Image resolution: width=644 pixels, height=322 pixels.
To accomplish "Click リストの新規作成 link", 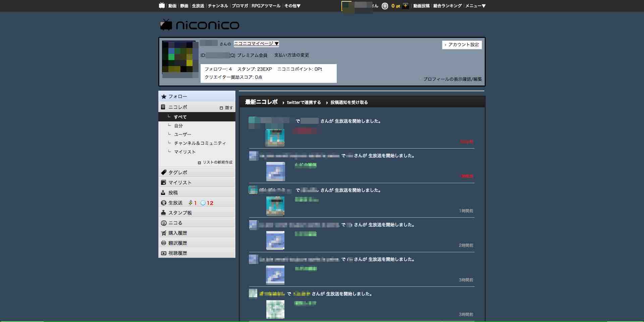I will [x=217, y=162].
